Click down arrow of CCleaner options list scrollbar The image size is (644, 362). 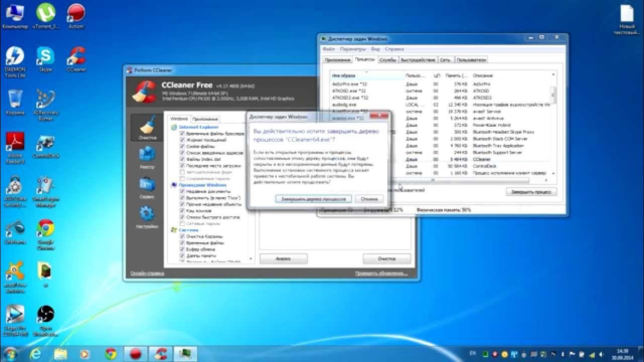pos(250,259)
